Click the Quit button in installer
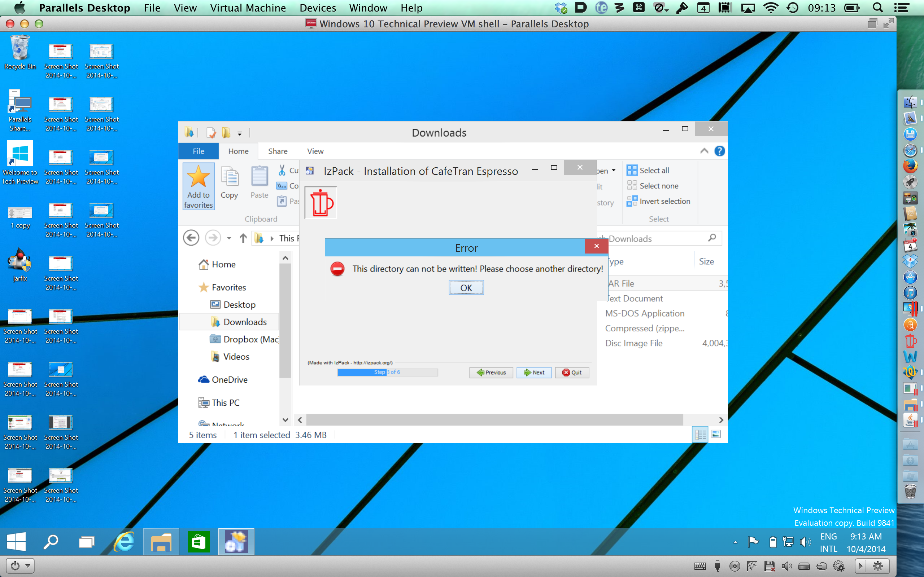This screenshot has width=924, height=577. tap(572, 373)
